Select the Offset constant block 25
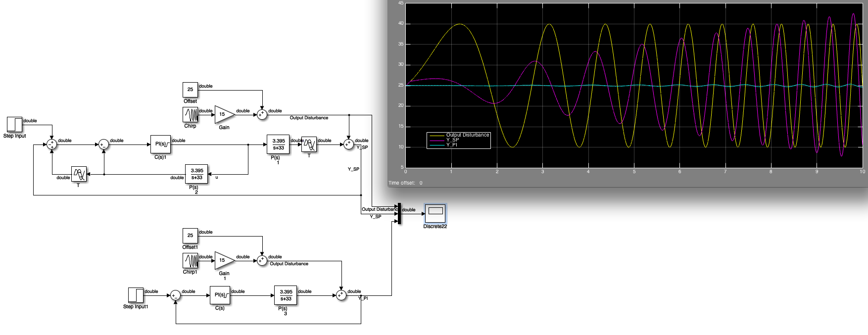The height and width of the screenshot is (335, 868). [x=190, y=90]
